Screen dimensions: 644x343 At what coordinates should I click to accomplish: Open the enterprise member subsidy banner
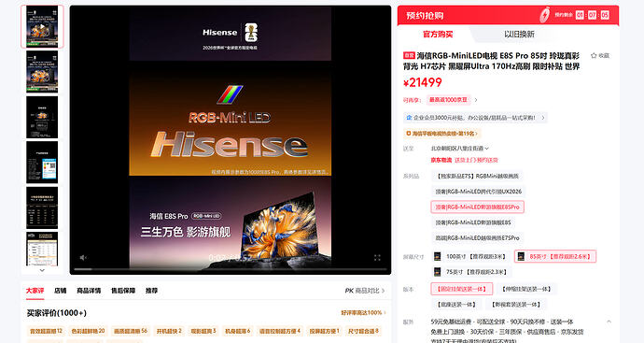click(475, 118)
